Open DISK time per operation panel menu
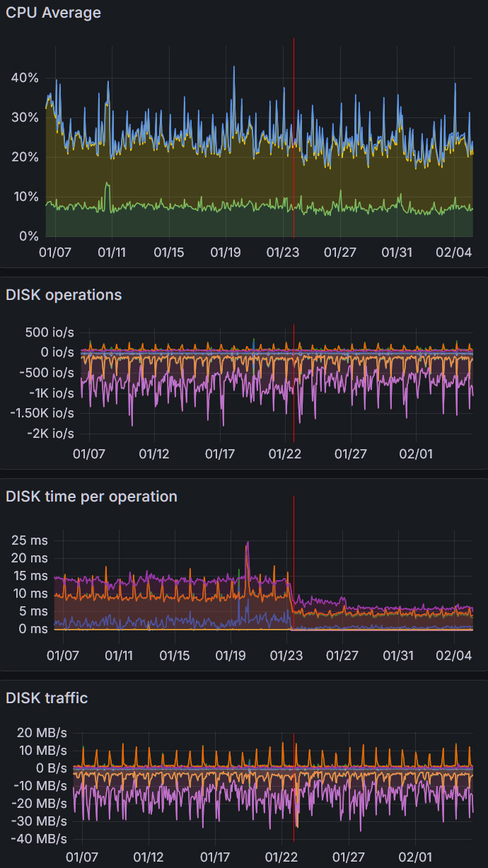 91,497
